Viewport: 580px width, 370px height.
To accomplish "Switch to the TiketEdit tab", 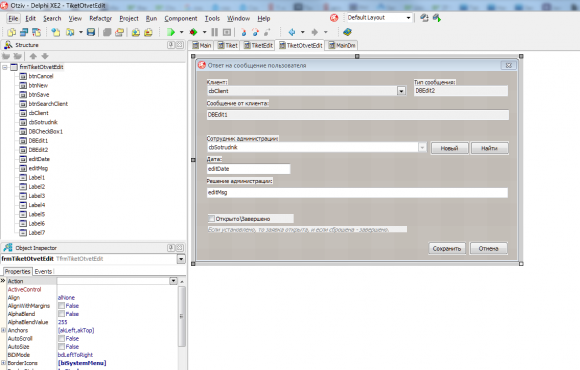I will tap(258, 45).
